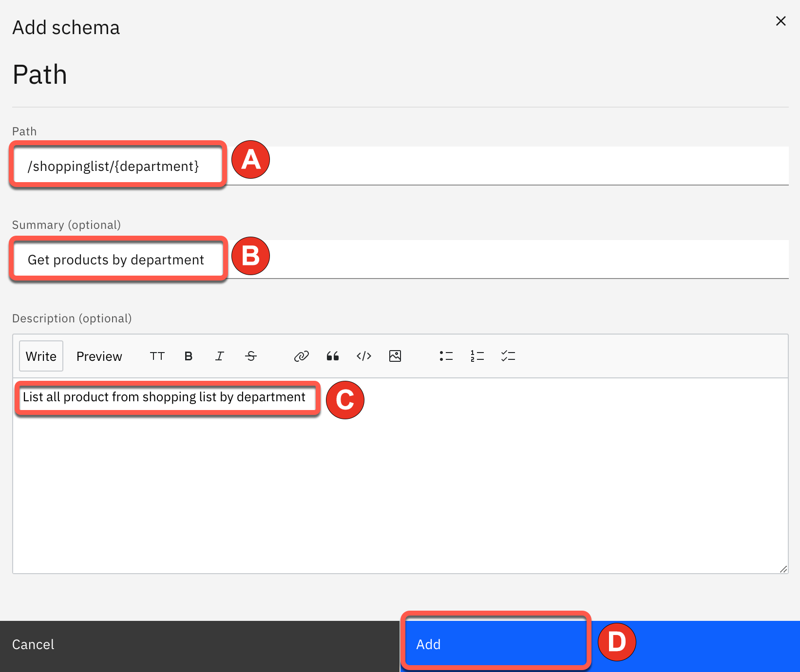Screen dimensions: 800x672
Task: Insert code formatting
Action: tap(364, 356)
